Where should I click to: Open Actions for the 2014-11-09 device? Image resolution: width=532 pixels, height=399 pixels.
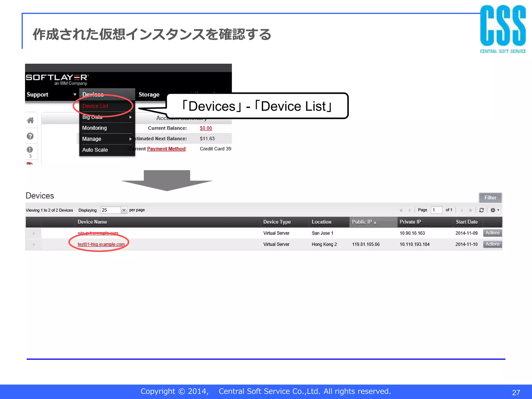pyautogui.click(x=493, y=233)
